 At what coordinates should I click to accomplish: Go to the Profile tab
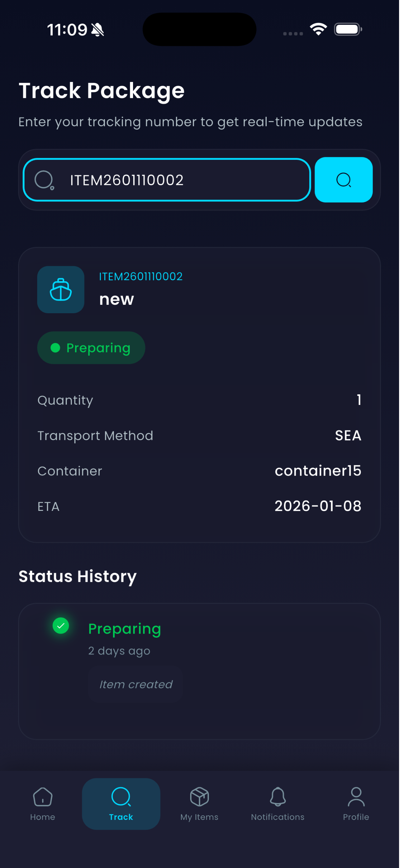pos(356,804)
